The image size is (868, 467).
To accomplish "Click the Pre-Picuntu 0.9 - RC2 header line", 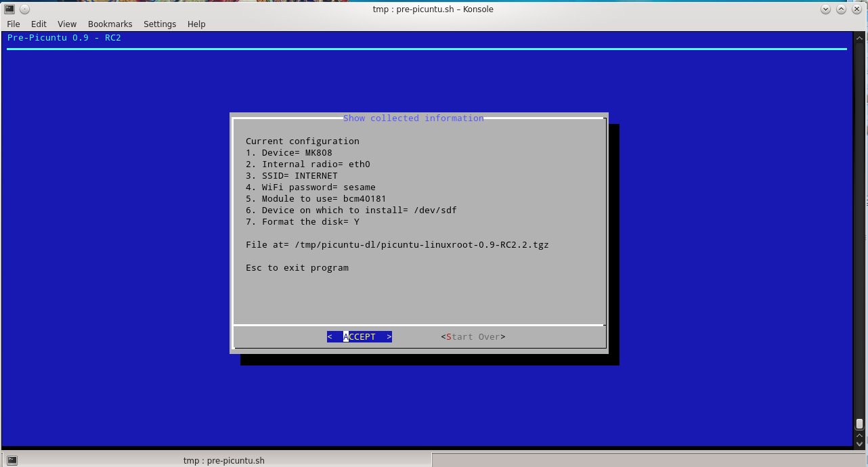I will 63,37.
